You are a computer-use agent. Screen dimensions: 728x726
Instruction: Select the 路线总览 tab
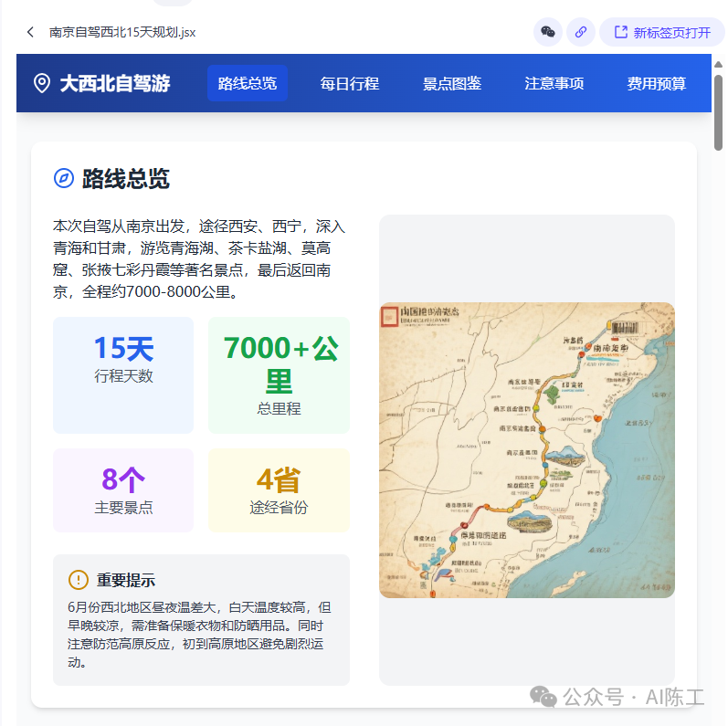(x=248, y=84)
